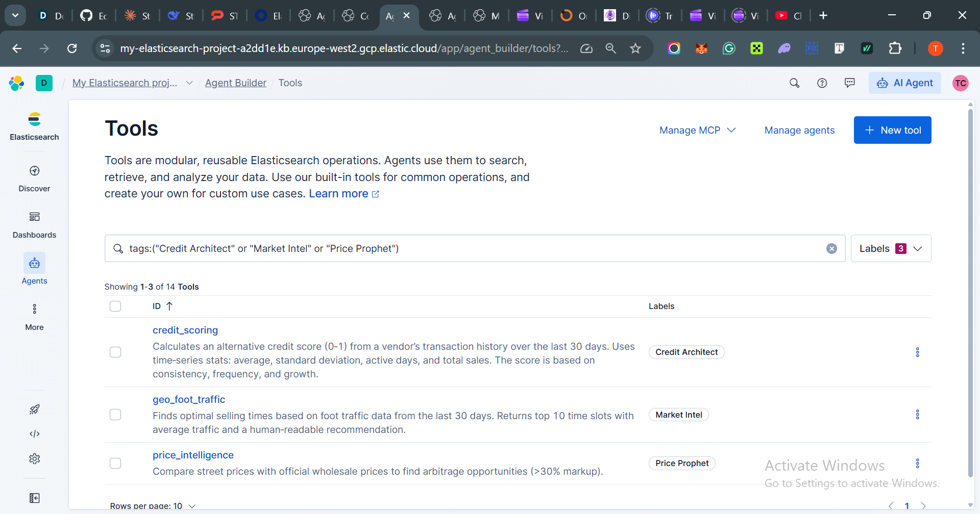This screenshot has width=980, height=514.
Task: Close the active Agent Builder tab
Action: click(407, 16)
